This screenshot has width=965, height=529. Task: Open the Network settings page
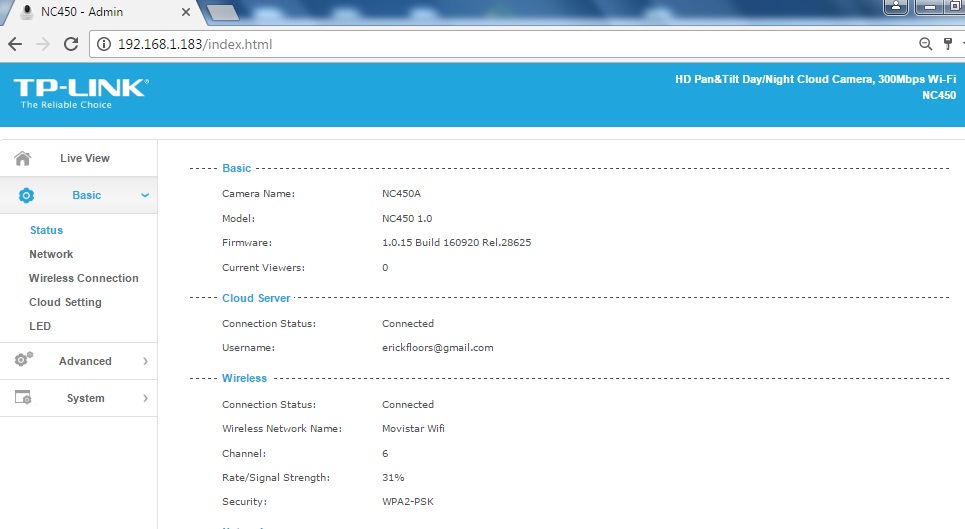51,254
